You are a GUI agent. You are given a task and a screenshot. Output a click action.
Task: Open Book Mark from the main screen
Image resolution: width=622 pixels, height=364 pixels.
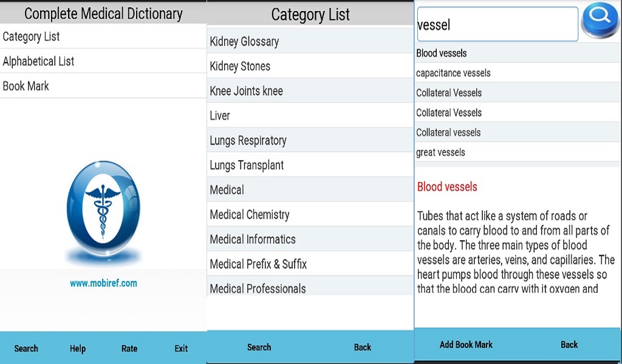click(26, 86)
